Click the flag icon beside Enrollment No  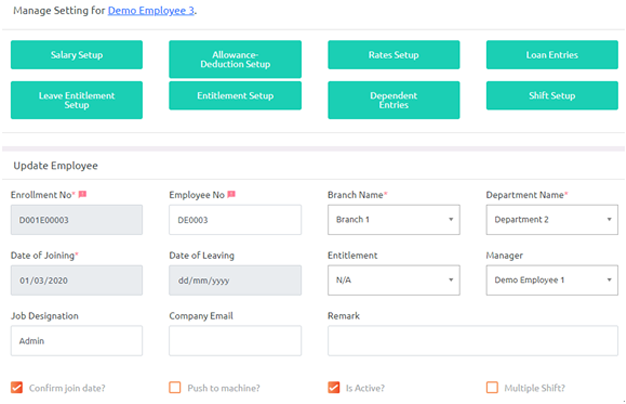tap(82, 194)
